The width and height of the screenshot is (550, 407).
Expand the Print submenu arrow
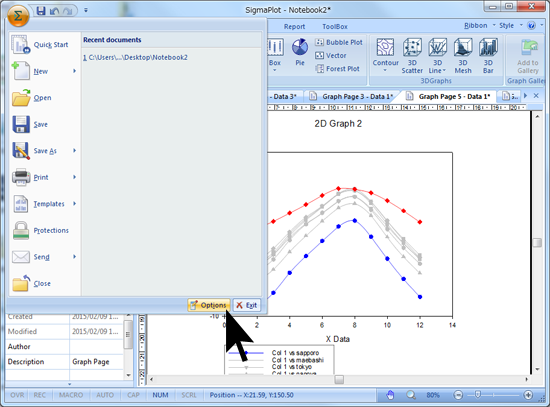click(74, 177)
